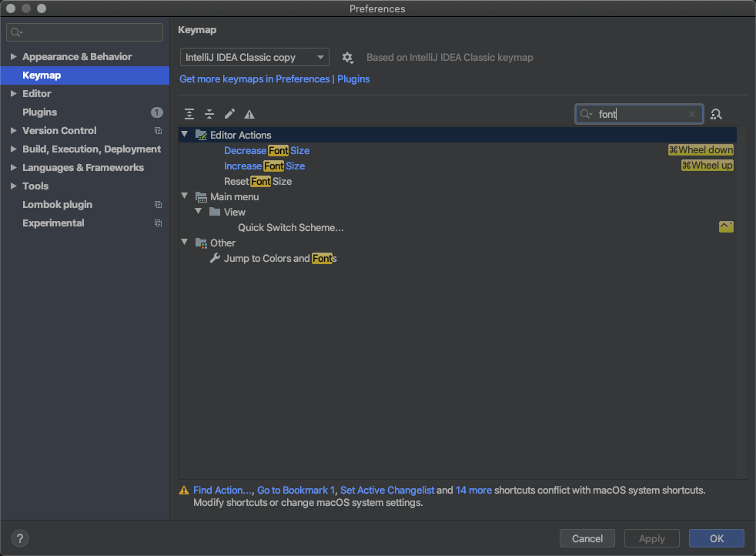Open the Tools settings category
This screenshot has height=556, width=756.
[35, 186]
